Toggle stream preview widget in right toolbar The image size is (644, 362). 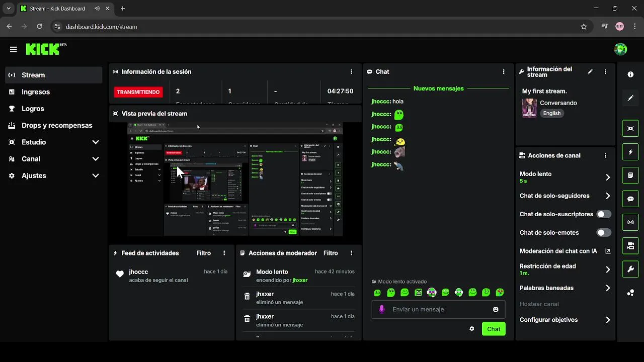[x=630, y=128]
